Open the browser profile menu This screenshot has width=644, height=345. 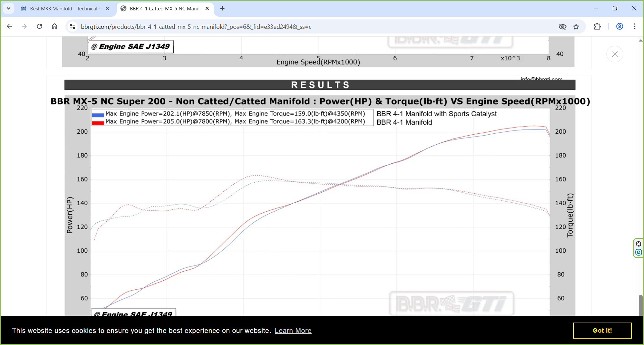[620, 26]
